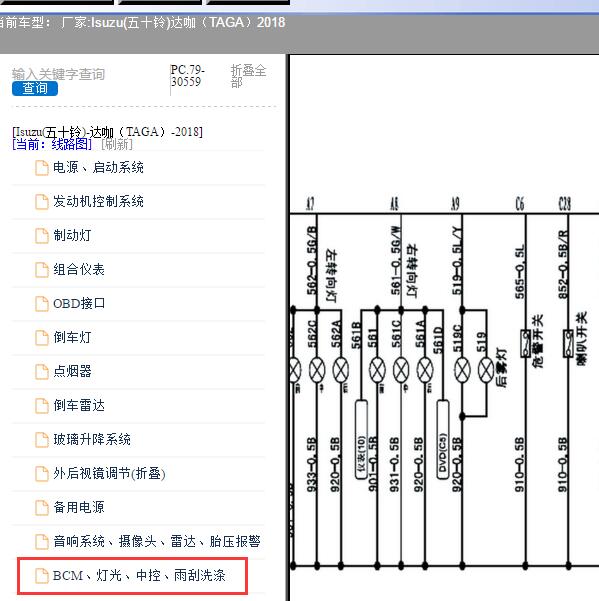Viewport: 599px width, 601px height.
Task: Open OBD接口 tree item
Action: 79,304
